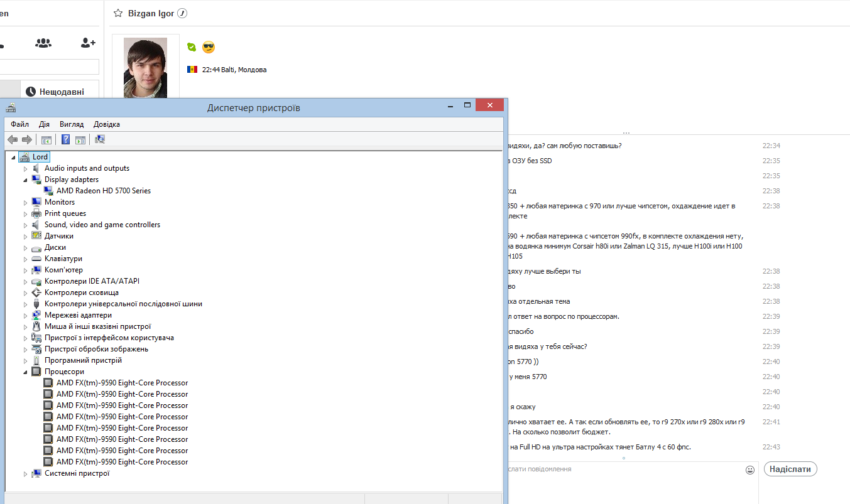Screen dimensions: 850x504
Task: Send the message with the Надіслати button
Action: [790, 469]
